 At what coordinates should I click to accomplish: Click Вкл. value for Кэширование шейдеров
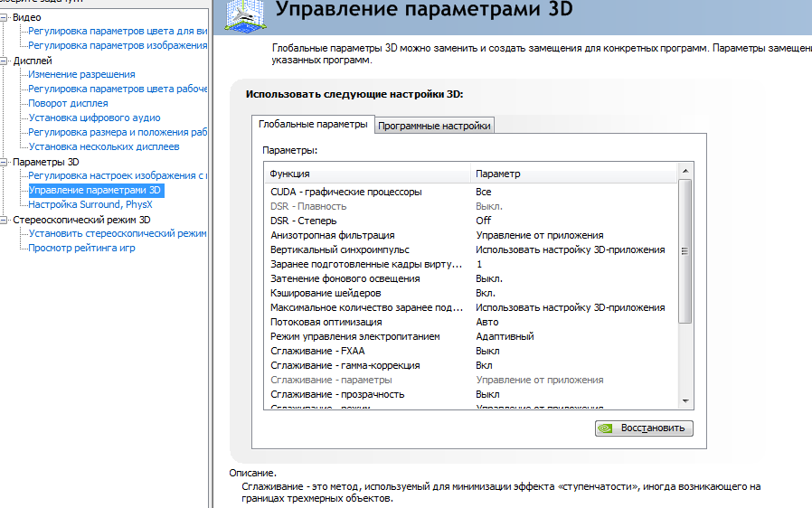coord(486,294)
